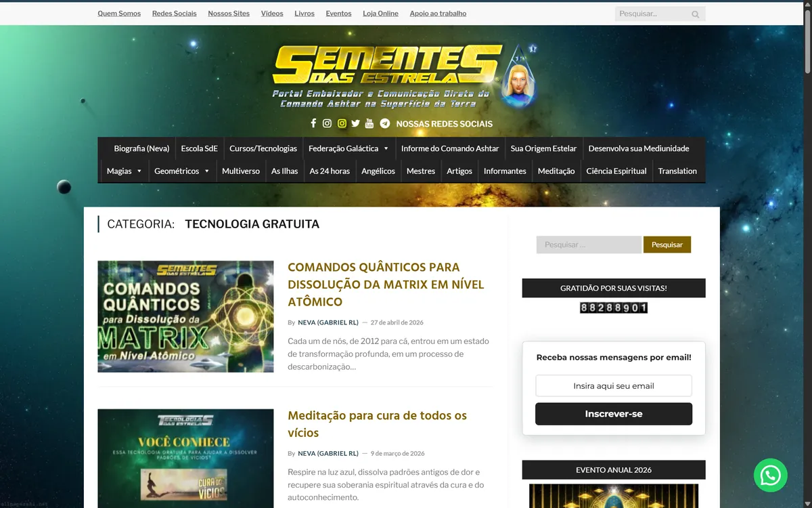Screen dimensions: 812x508
Task: Open Desenvolva sua Mediunidade menu item
Action: (639, 148)
